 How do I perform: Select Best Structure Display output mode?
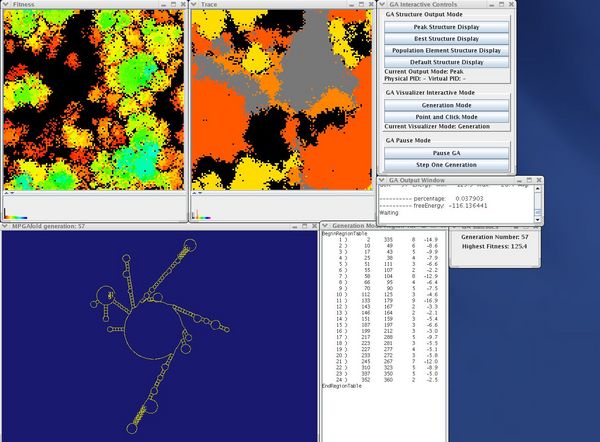446,38
